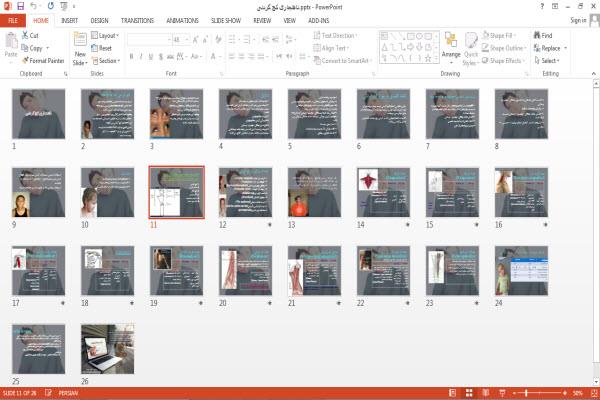Open the font size combo box
The width and height of the screenshot is (600, 400).
coord(181,39)
